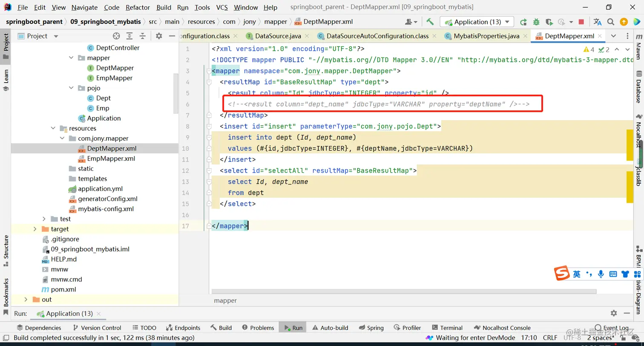Hide the Project panel with minus icon
Viewport: 644px width, 346px height.
(172, 36)
